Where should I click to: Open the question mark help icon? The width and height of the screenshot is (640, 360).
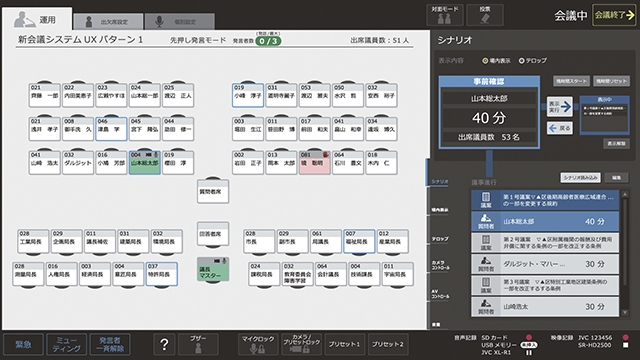[164, 344]
